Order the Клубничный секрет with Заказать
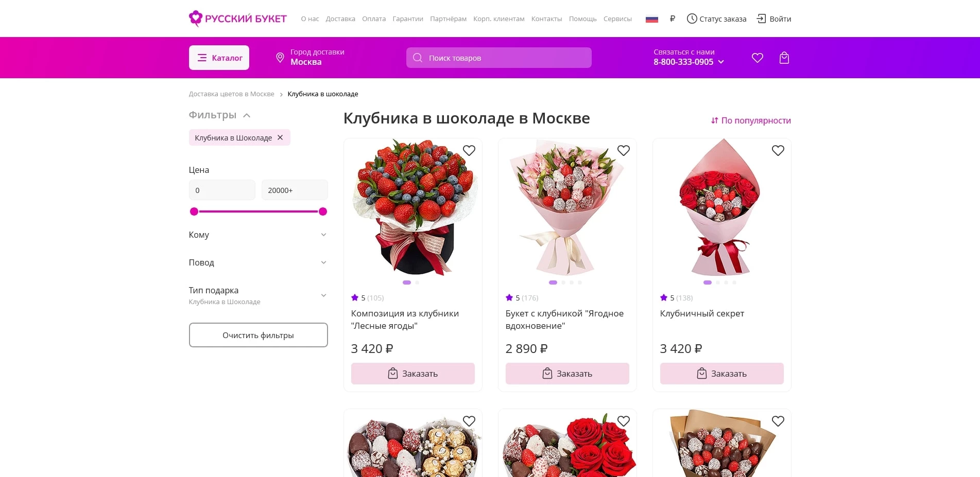The height and width of the screenshot is (477, 980). (x=721, y=374)
